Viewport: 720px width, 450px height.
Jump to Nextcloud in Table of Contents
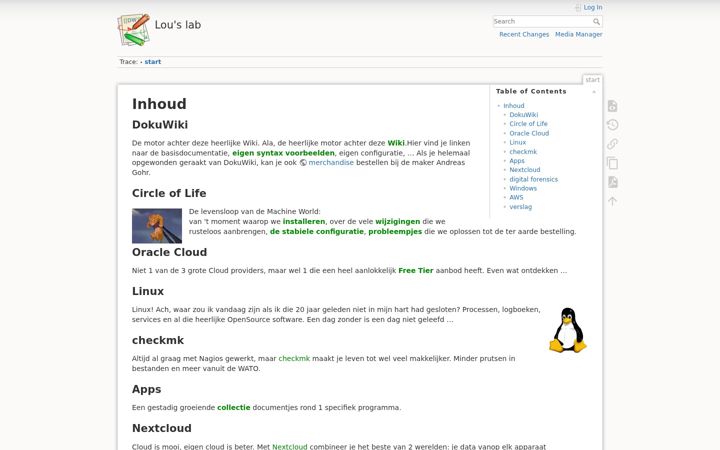pos(525,170)
